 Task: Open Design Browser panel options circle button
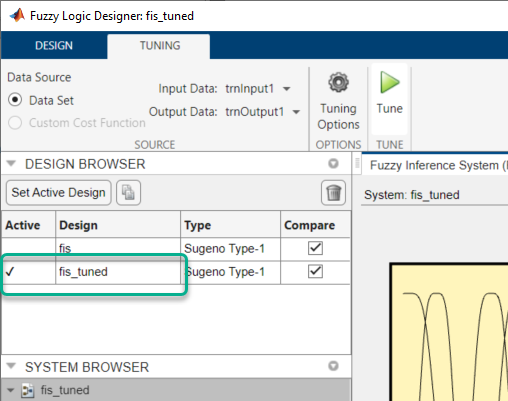tap(333, 164)
